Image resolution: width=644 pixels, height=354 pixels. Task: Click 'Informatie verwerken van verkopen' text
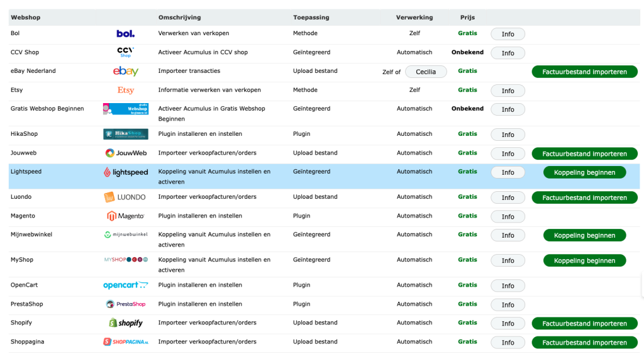[209, 89]
